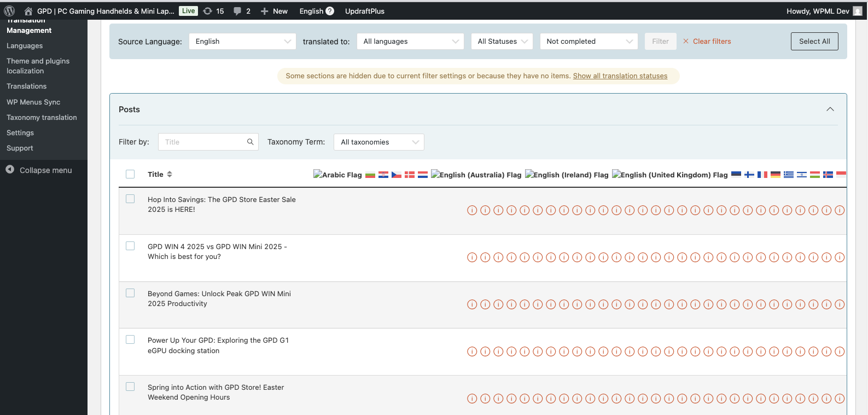Click the Croatian flag column header
Viewport: 868px width, 415px height.
tap(383, 175)
